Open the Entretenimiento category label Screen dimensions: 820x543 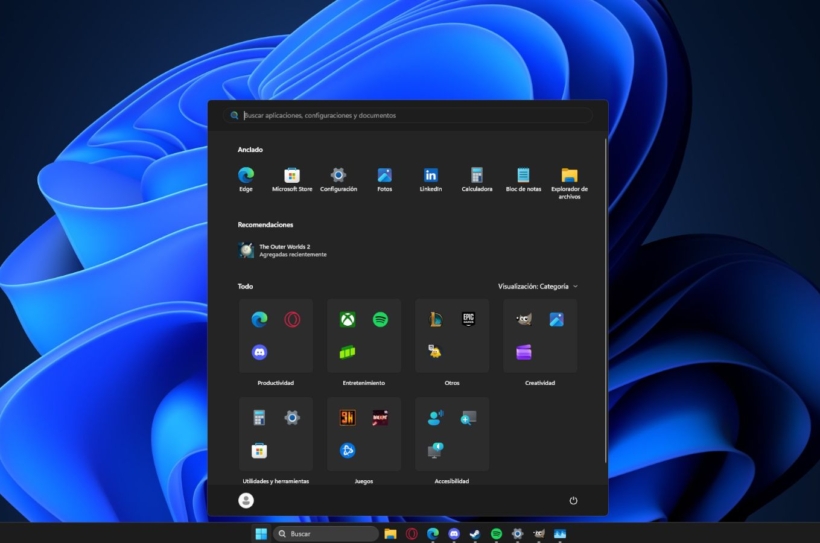tap(363, 383)
